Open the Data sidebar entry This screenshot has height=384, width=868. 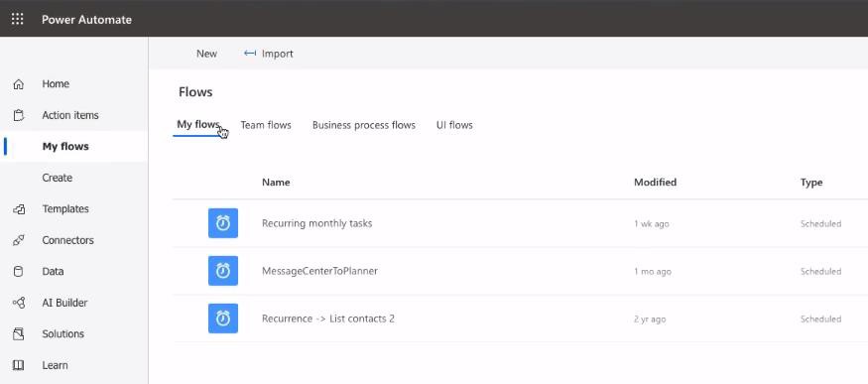(53, 272)
